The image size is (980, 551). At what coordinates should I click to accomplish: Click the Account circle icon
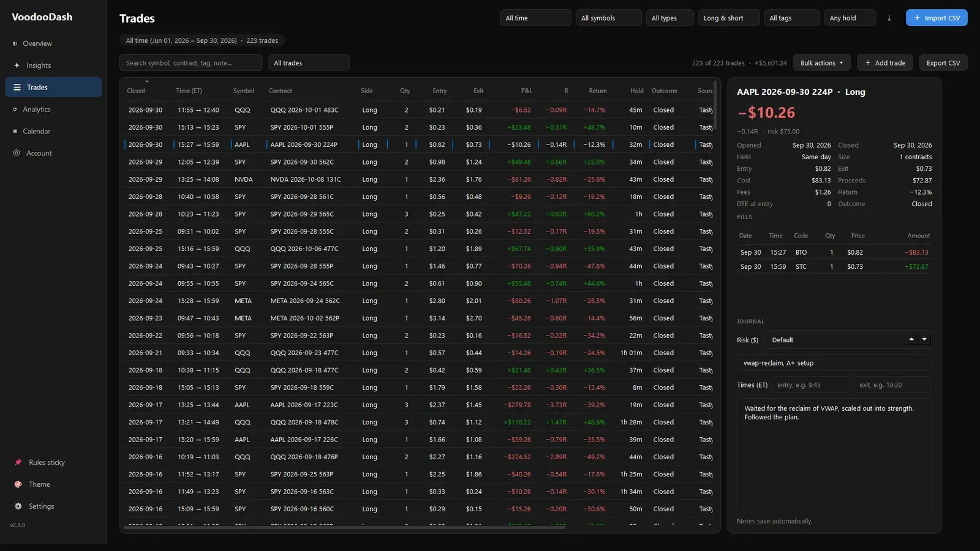[17, 153]
